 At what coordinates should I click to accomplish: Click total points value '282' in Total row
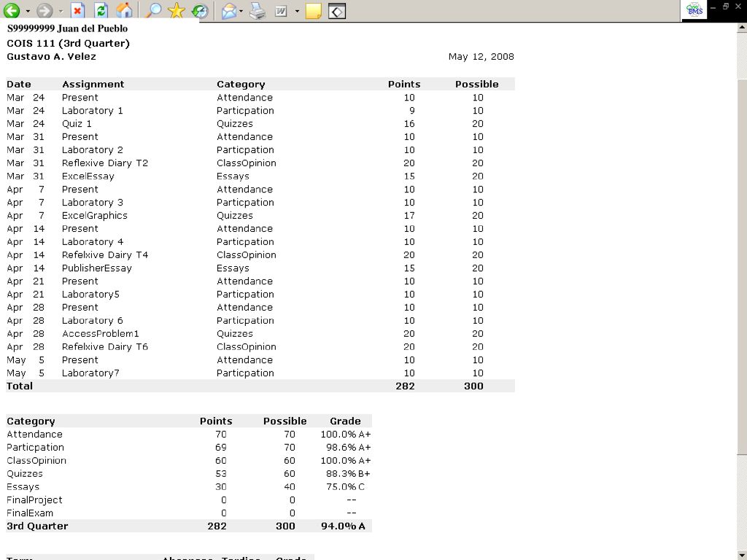pyautogui.click(x=405, y=386)
